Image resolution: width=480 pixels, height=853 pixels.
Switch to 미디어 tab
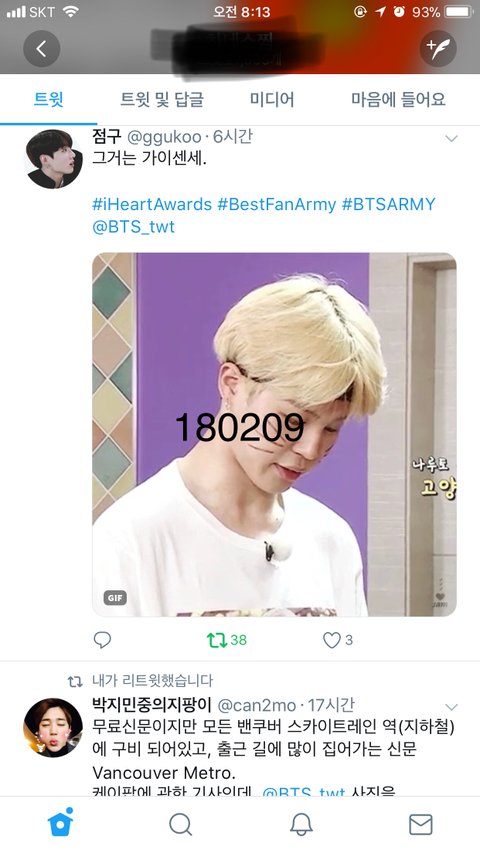point(272,100)
